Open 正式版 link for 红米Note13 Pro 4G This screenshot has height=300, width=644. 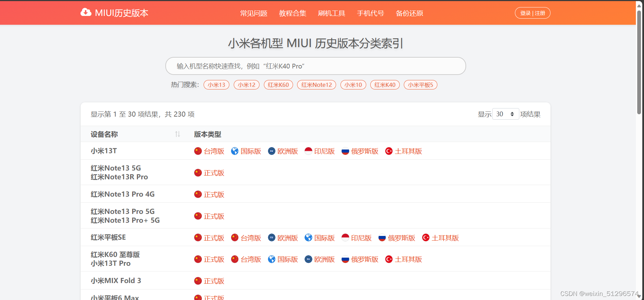point(214,195)
